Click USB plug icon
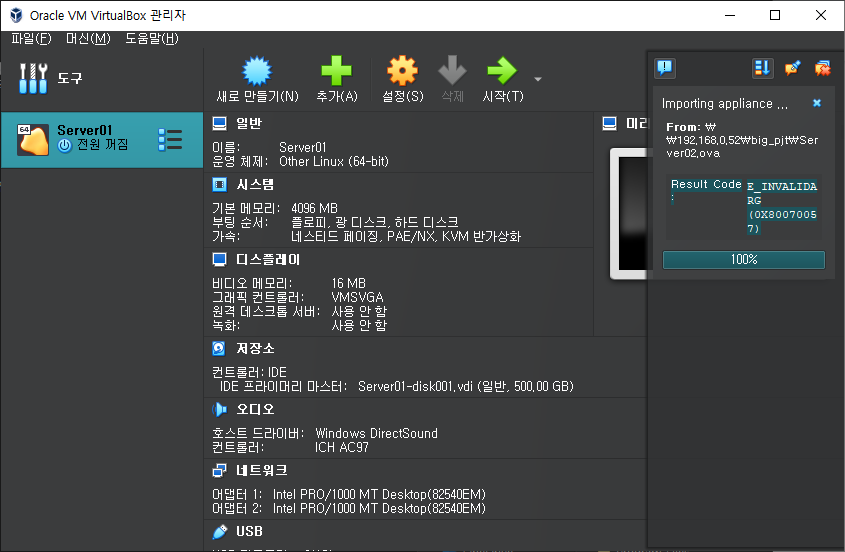Image resolution: width=845 pixels, height=552 pixels. pyautogui.click(x=219, y=532)
